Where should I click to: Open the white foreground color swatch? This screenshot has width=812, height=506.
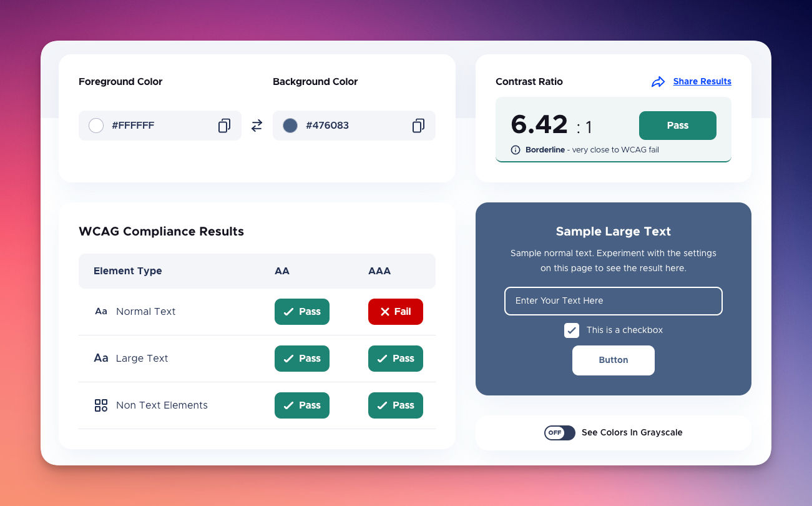click(x=96, y=126)
